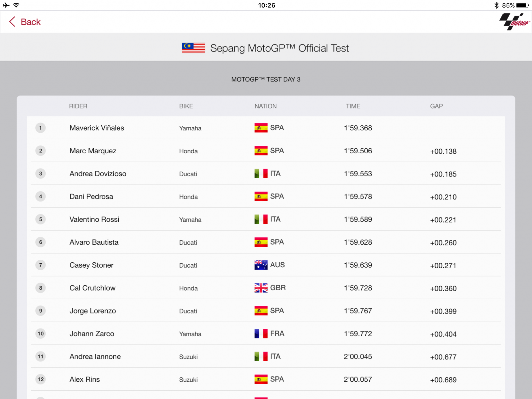532x399 pixels.
Task: Tap Casey Stoner's Australian flag
Action: pyautogui.click(x=261, y=265)
